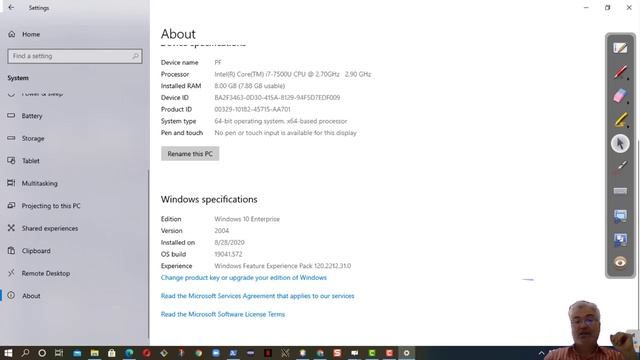
Task: Open Cortana circle on the taskbar
Action: click(42, 353)
